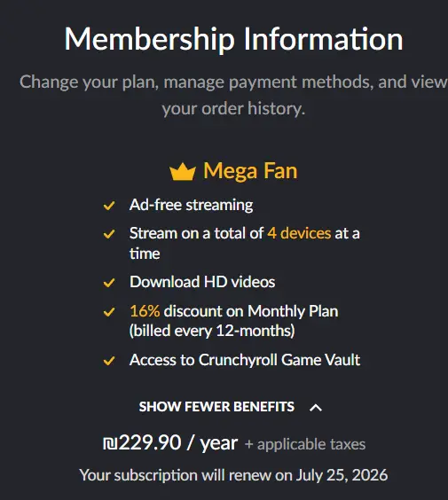Image resolution: width=448 pixels, height=500 pixels.
Task: Click SHOW FEWER BENEFITS text
Action: [216, 407]
